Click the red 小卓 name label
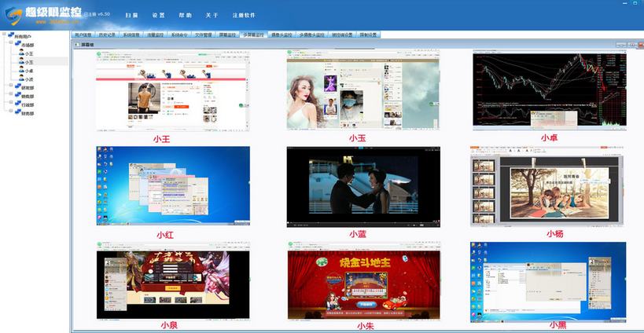Image resolution: width=644 pixels, height=333 pixels. click(x=549, y=137)
